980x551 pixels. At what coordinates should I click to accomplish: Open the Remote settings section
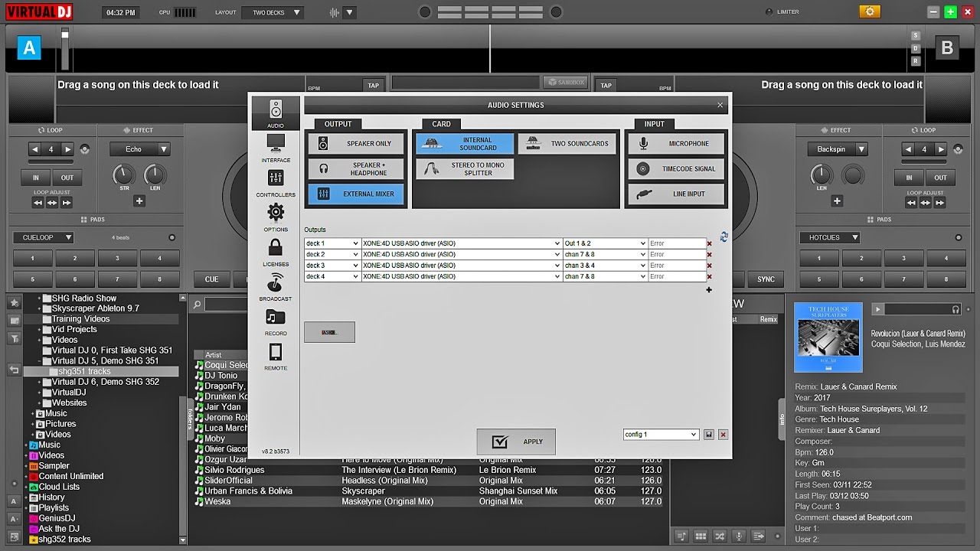276,357
